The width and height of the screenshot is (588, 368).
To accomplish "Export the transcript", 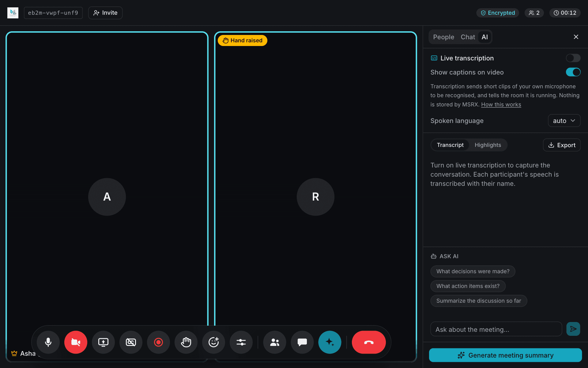I will click(562, 145).
